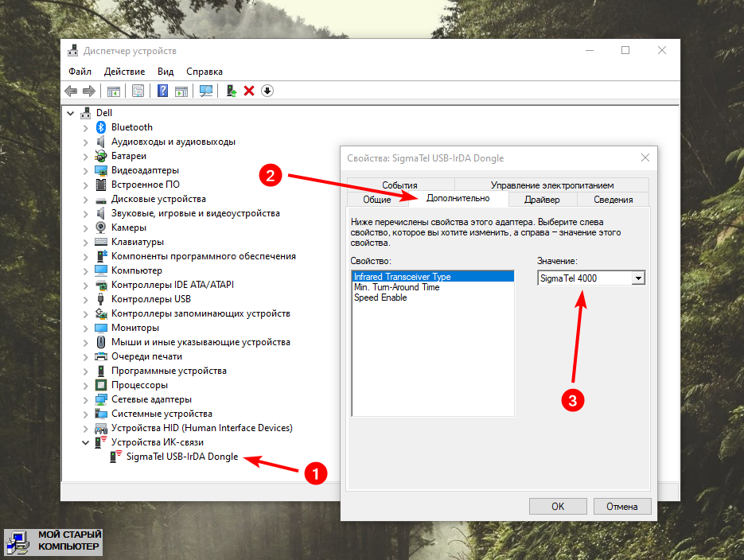Click the scan for hardware changes icon
The image size is (744, 560).
coord(206,91)
